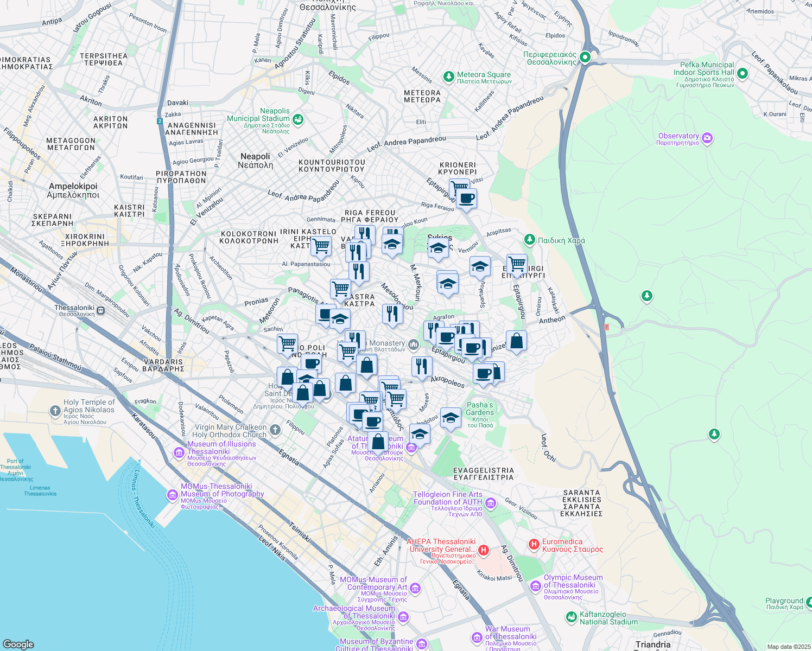Select the Thessaloniki train station icon
Image resolution: width=812 pixels, height=651 pixels.
pyautogui.click(x=100, y=310)
